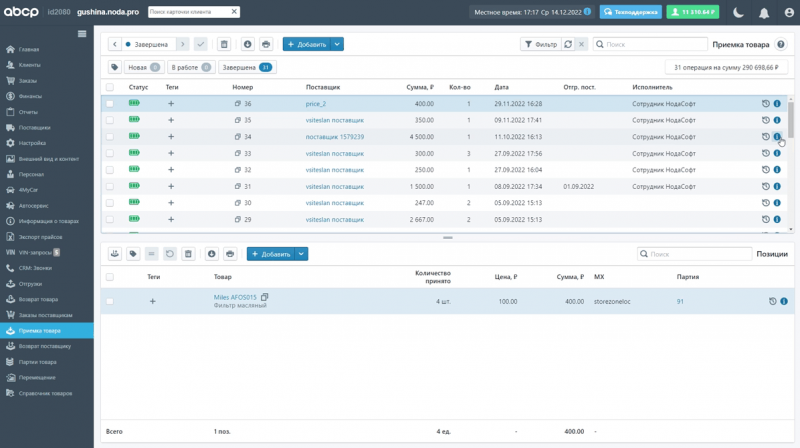Click the info icon for receipt 33
800x448 pixels.
tap(777, 153)
